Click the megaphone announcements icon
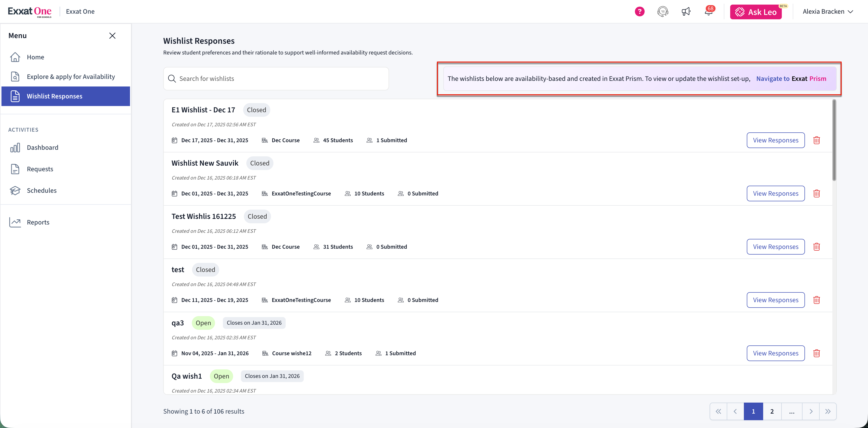 coord(686,12)
